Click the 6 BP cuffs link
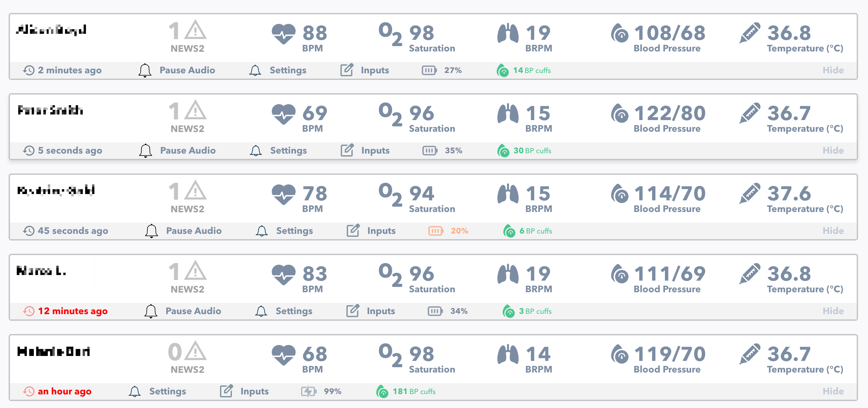Screen dimensions: 868x408 (535, 231)
